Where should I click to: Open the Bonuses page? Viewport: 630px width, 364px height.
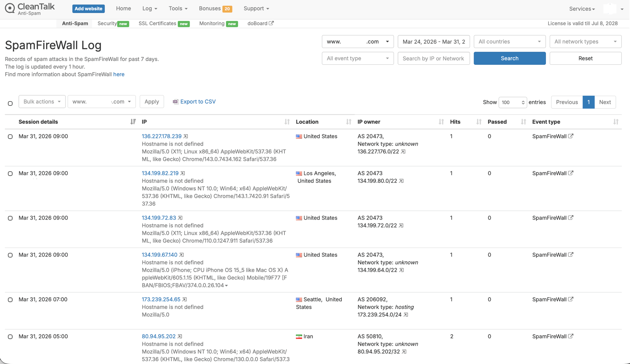[215, 8]
